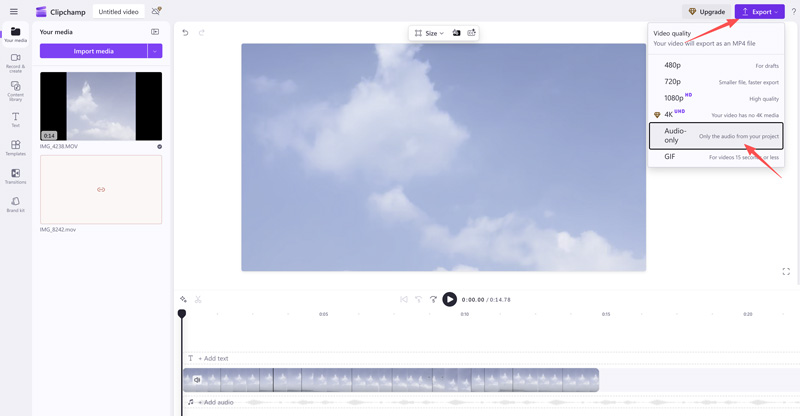Click the Import media button
Screen dimensions: 800x416
coord(93,51)
